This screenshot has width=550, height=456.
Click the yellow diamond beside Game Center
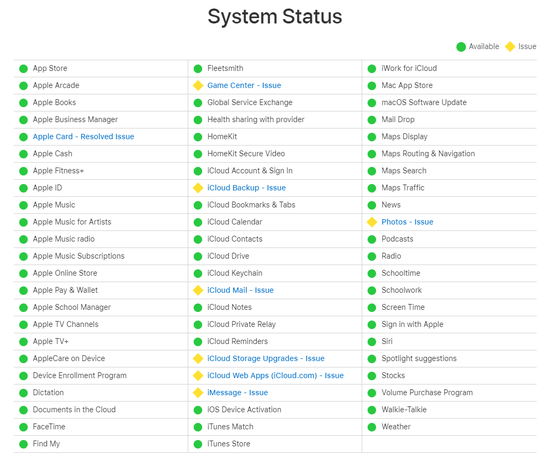pos(198,86)
